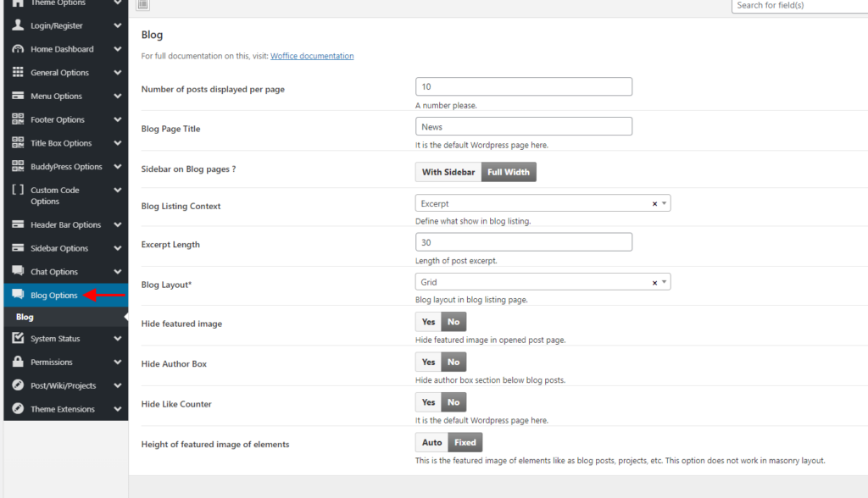
Task: Open the Blog Options menu item
Action: tap(54, 296)
